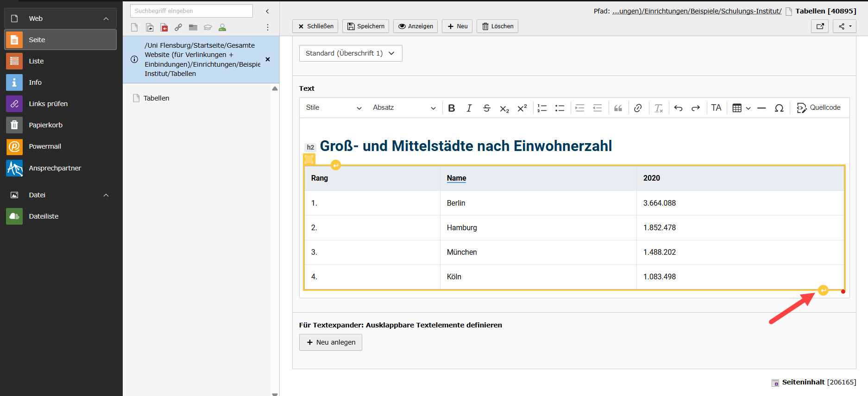The image size is (868, 396).
Task: Click the undo arrow in the editor
Action: pyautogui.click(x=678, y=108)
